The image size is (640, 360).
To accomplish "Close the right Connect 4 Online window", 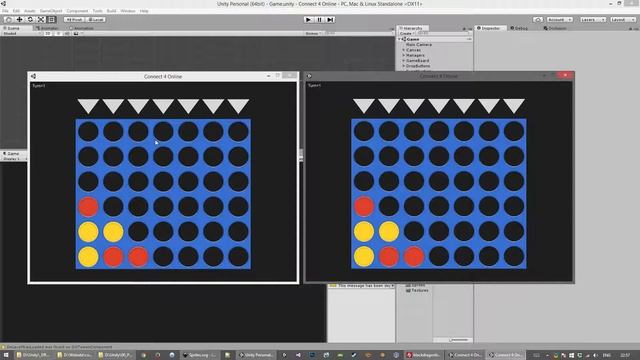I will (565, 76).
